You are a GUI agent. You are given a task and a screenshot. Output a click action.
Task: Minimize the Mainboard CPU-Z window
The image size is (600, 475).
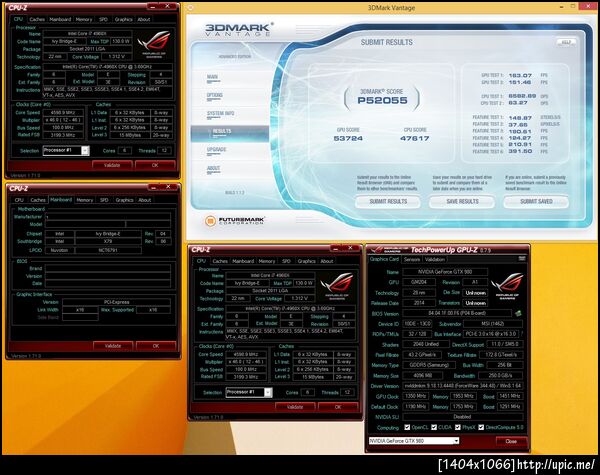(153, 187)
